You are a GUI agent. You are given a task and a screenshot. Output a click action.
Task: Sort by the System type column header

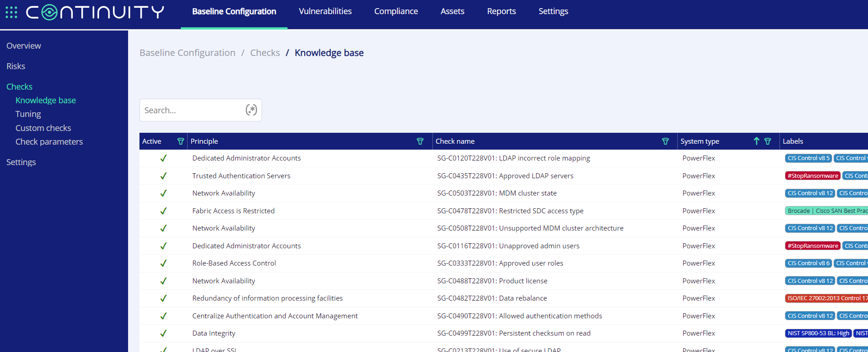tap(700, 141)
